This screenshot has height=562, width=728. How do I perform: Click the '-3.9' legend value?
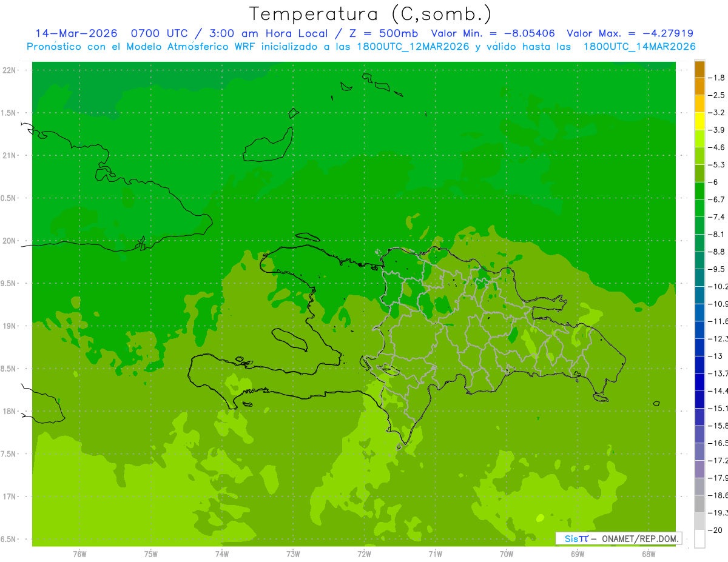(716, 130)
